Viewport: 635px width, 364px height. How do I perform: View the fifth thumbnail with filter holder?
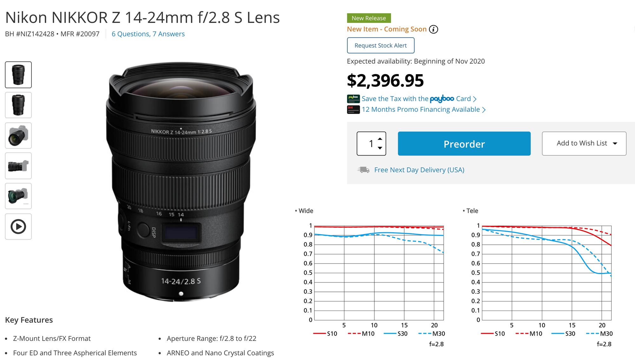pyautogui.click(x=18, y=196)
